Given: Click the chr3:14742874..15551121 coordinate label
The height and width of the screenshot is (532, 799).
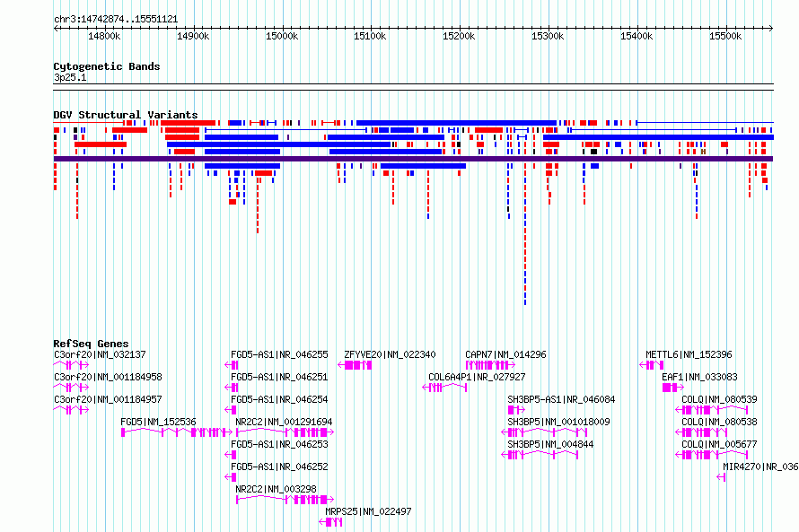Looking at the screenshot, I should click(x=116, y=20).
